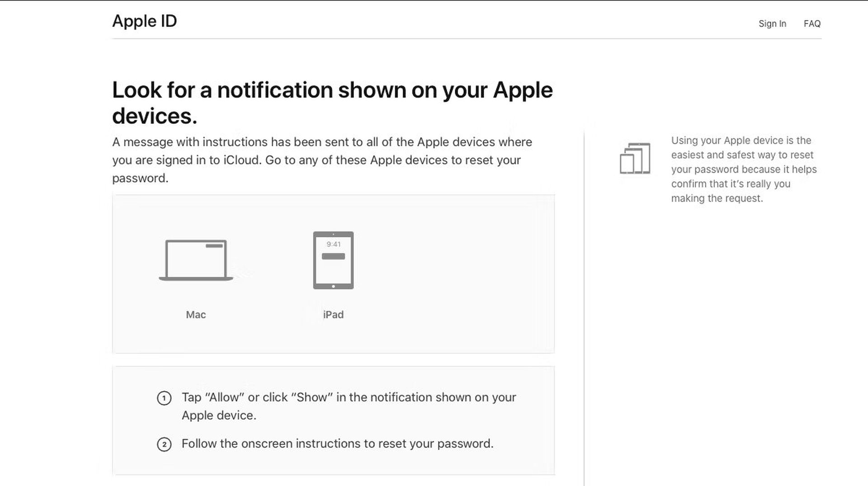Select the Mac device icon
The height and width of the screenshot is (486, 868).
click(196, 260)
